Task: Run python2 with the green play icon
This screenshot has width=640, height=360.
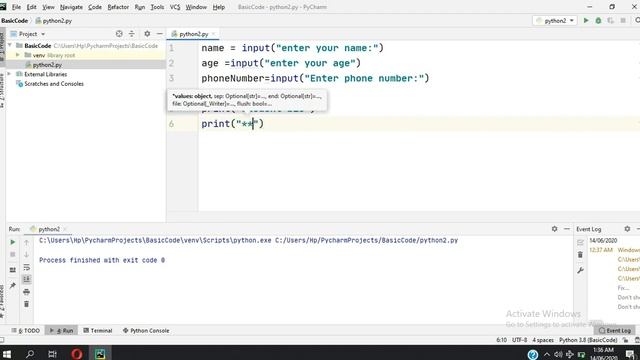Action: tap(586, 20)
